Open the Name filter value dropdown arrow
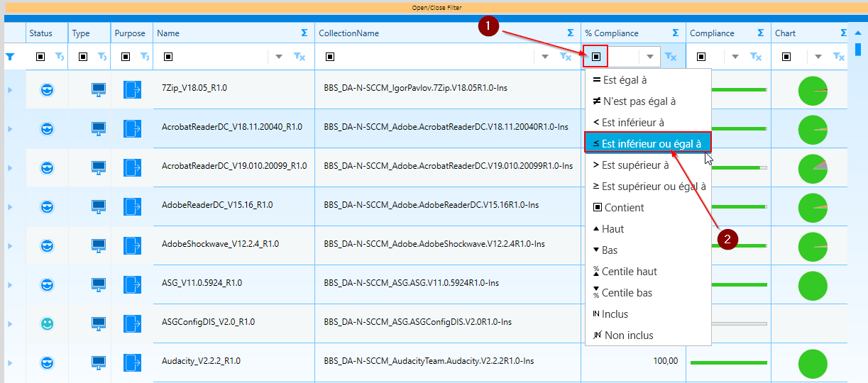Viewport: 868px width, 383px height. [279, 57]
